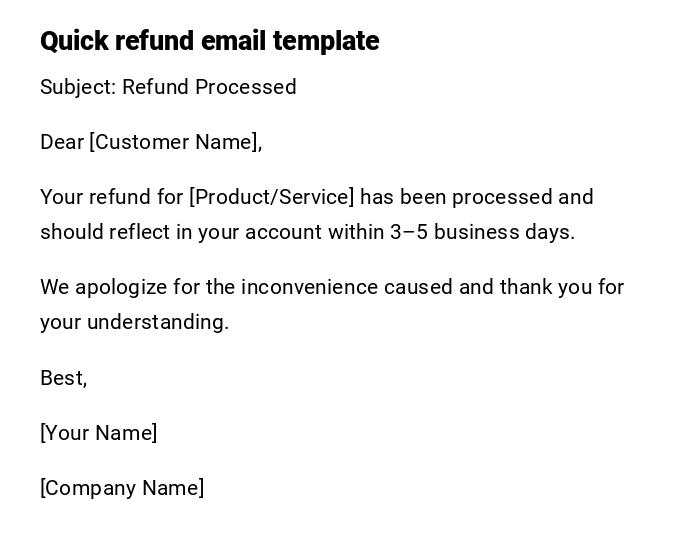
Task: Click the "[Company Name]" placeholder
Action: [x=122, y=488]
